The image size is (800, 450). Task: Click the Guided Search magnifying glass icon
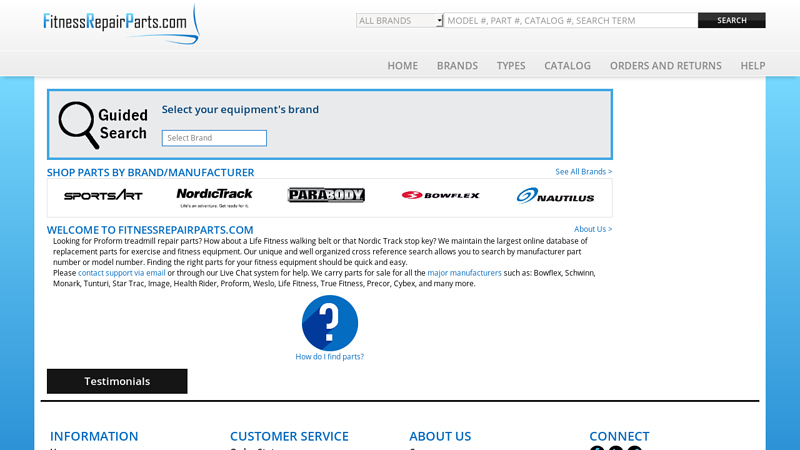click(x=78, y=124)
